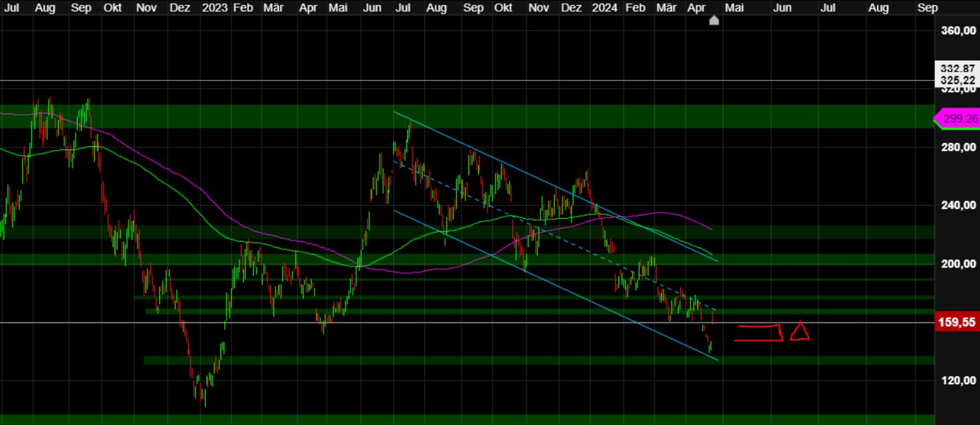Click the grey arrow marker above the April candles
This screenshot has height=425, width=980.
pos(714,20)
